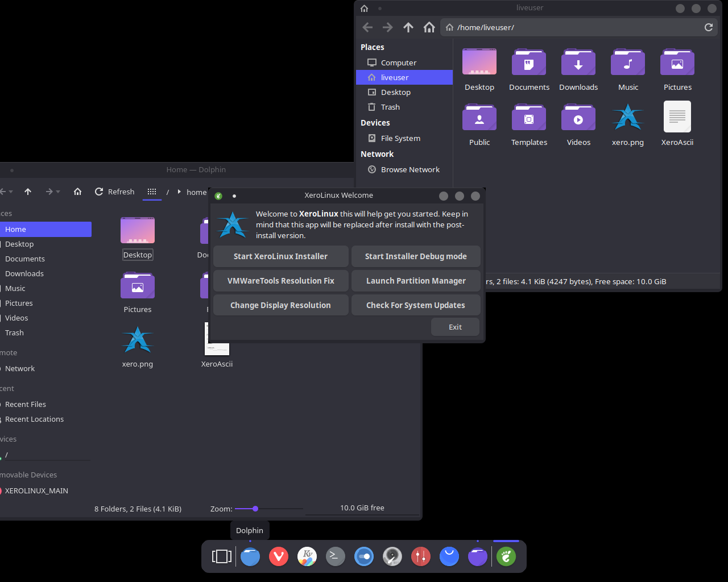
Task: Click Refresh in the Dolphin toolbar
Action: pos(114,192)
